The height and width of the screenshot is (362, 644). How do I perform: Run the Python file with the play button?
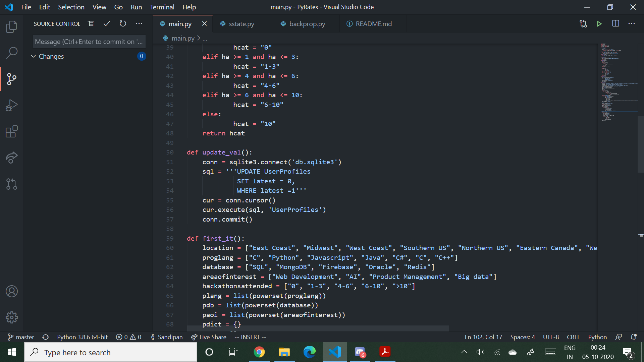599,24
